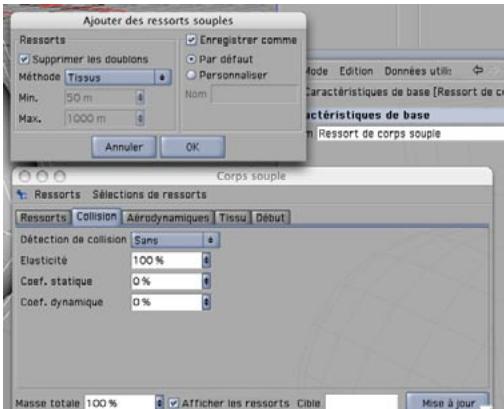The width and height of the screenshot is (504, 409).
Task: Adjust the Masse totale stepper arrows
Action: coord(160,403)
